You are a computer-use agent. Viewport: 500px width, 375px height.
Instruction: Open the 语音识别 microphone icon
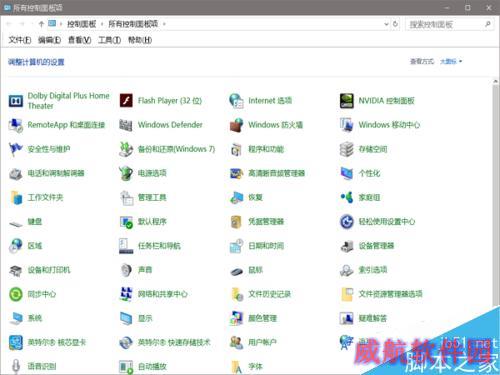(16, 367)
